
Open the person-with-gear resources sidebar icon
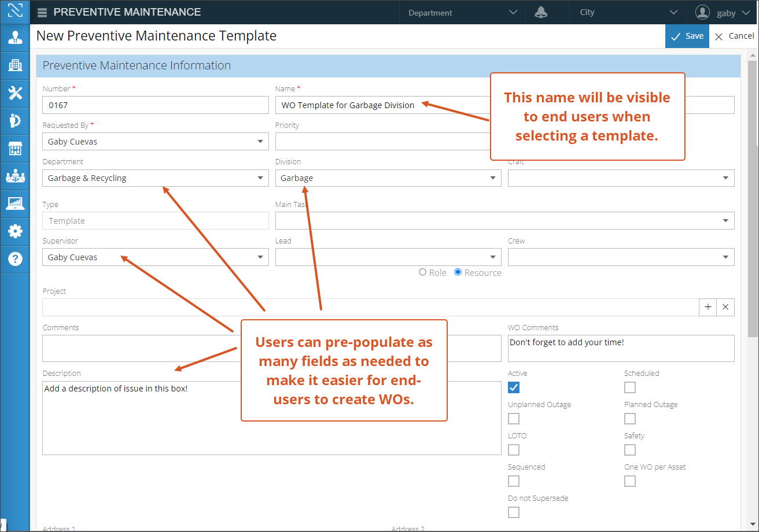pos(15,121)
